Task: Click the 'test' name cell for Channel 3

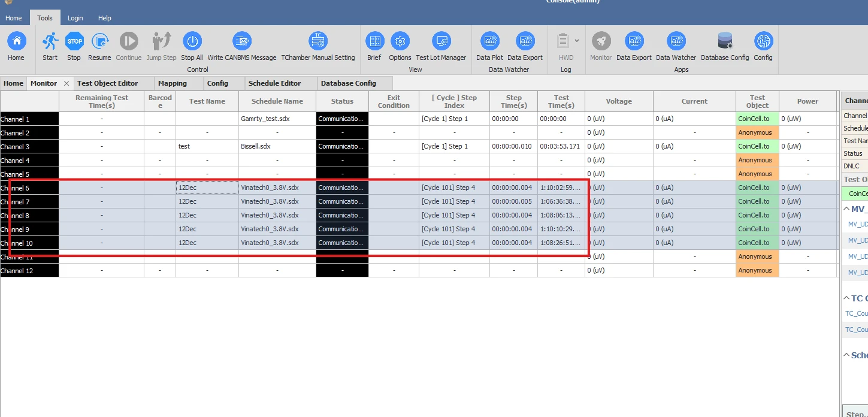Action: (207, 146)
